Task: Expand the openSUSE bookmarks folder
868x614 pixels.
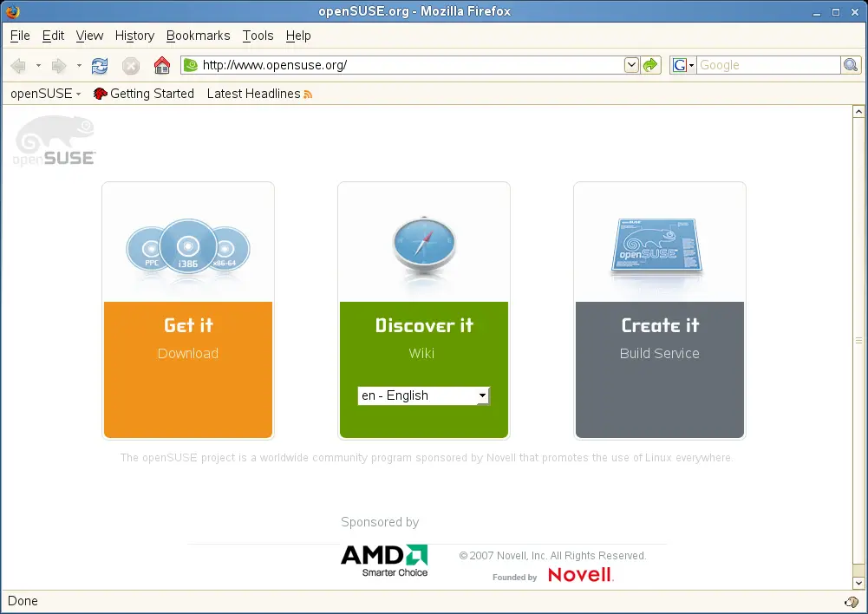Action: [x=45, y=94]
